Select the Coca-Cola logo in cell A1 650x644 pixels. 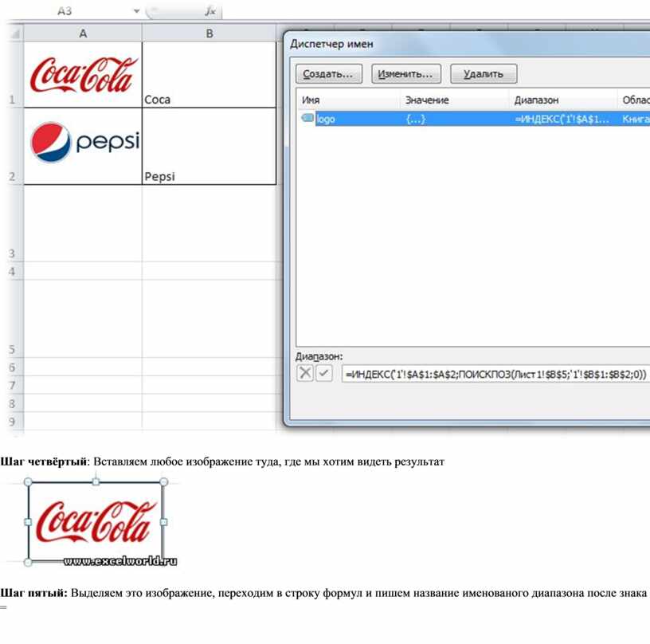pos(84,74)
